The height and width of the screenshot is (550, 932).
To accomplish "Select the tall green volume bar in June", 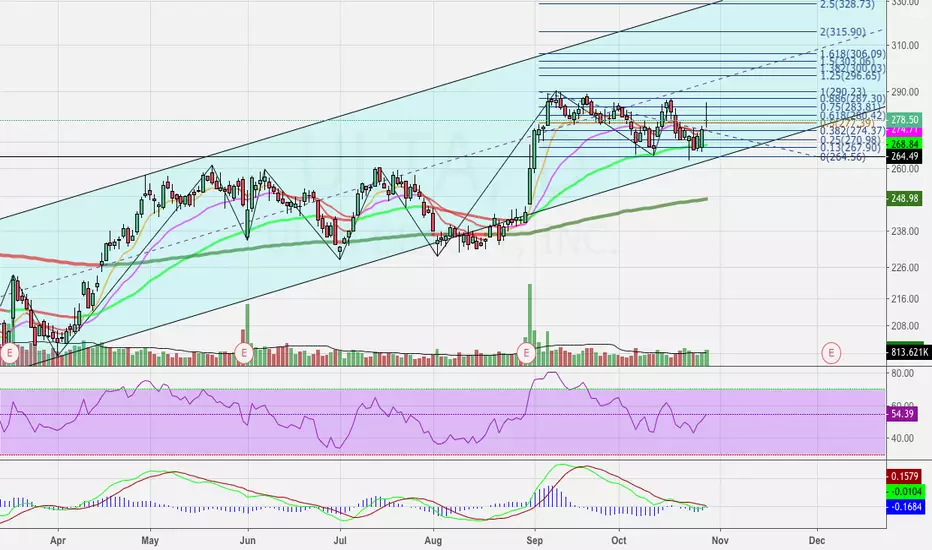I will tap(248, 335).
